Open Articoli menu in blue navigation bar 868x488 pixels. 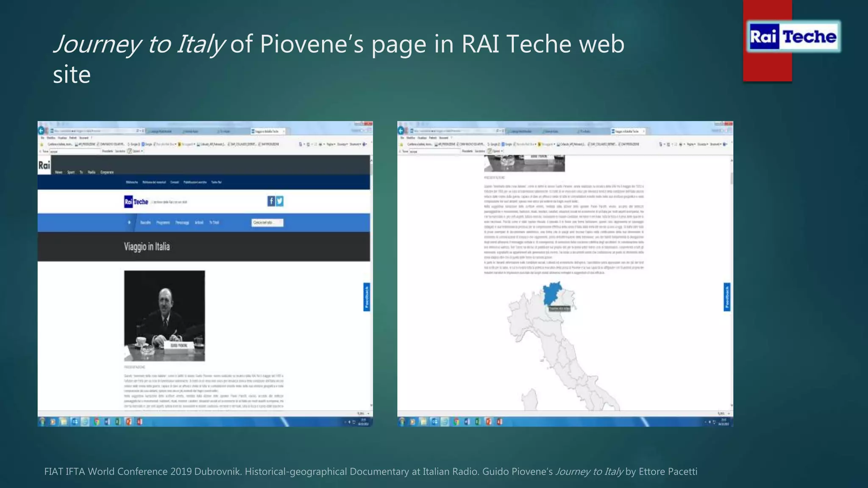(x=199, y=222)
